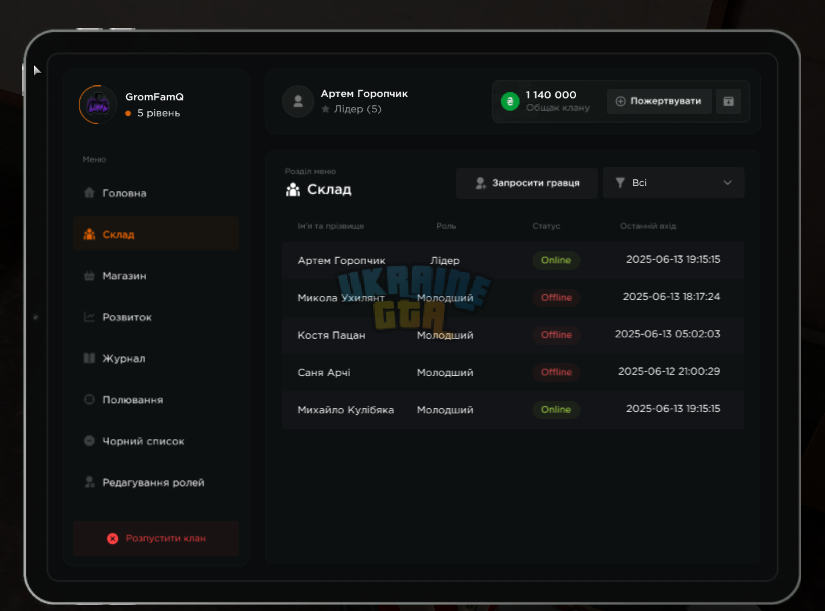Click the Пожертвувати donate button
This screenshot has height=611, width=825.
(659, 101)
